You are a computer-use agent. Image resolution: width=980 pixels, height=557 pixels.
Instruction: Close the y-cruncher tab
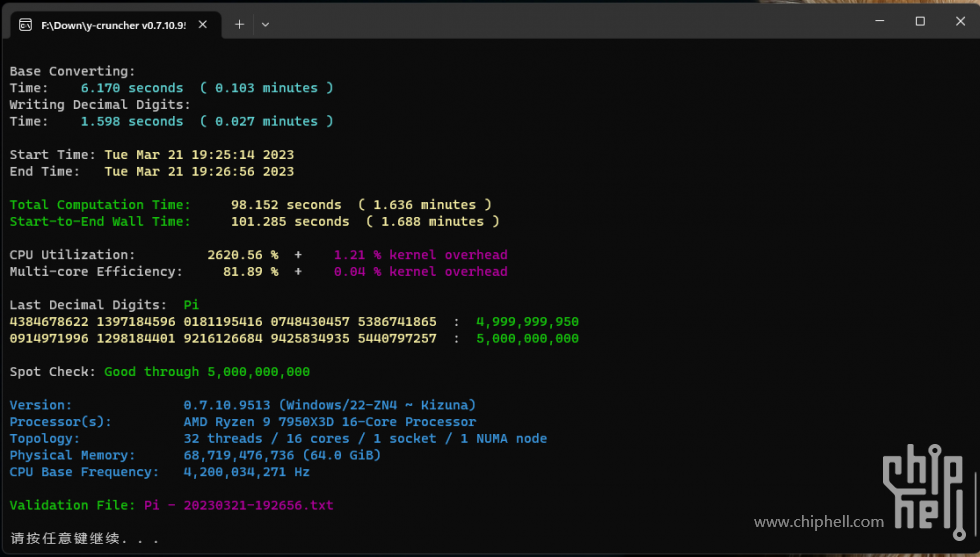[x=202, y=24]
